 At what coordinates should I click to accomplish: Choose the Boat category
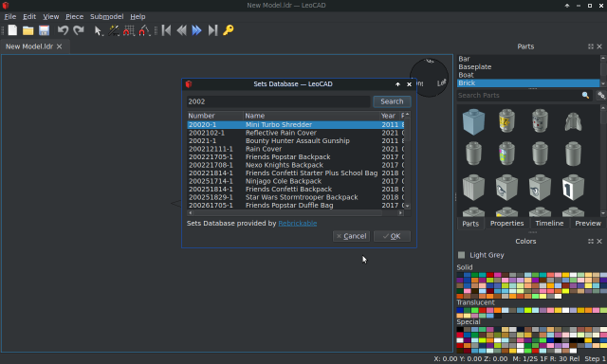click(528, 75)
